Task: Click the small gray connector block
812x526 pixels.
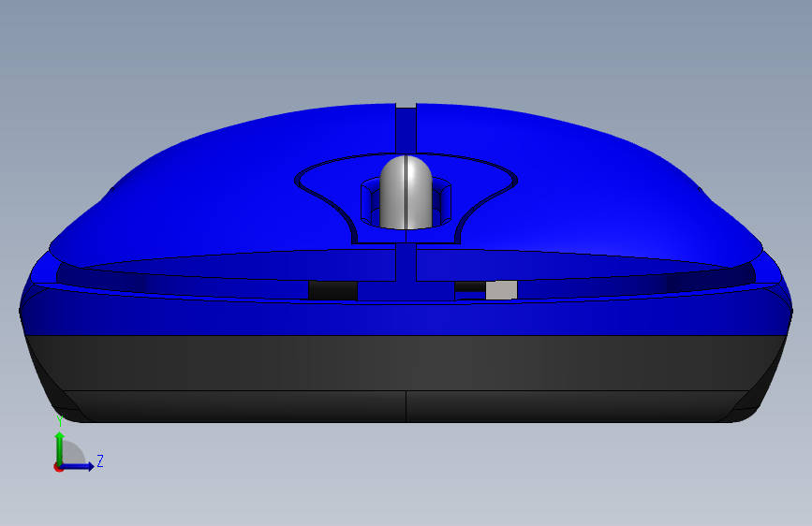Action: coord(501,290)
